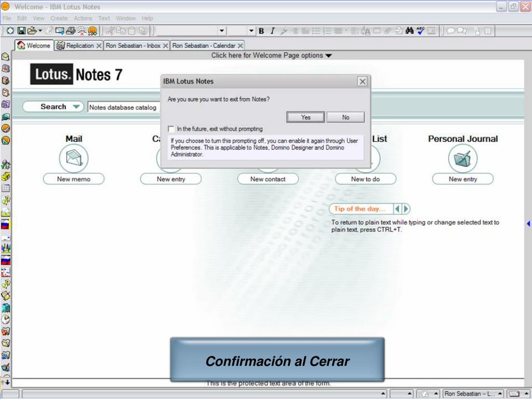
Task: Click the New to do button
Action: coord(365,179)
